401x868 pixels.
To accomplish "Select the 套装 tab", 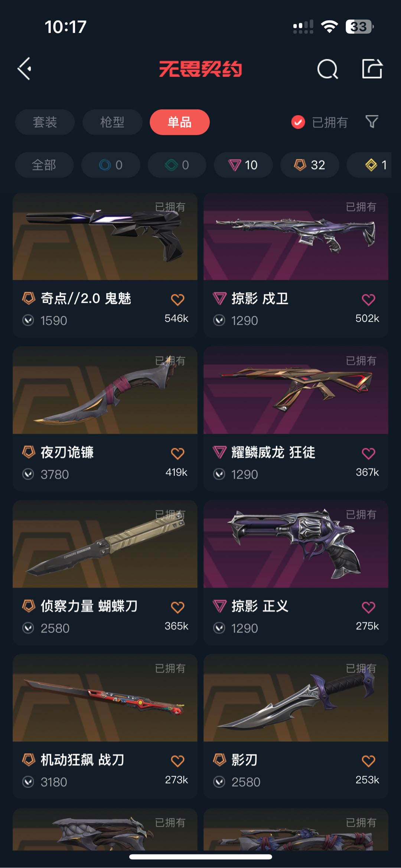I will (45, 122).
